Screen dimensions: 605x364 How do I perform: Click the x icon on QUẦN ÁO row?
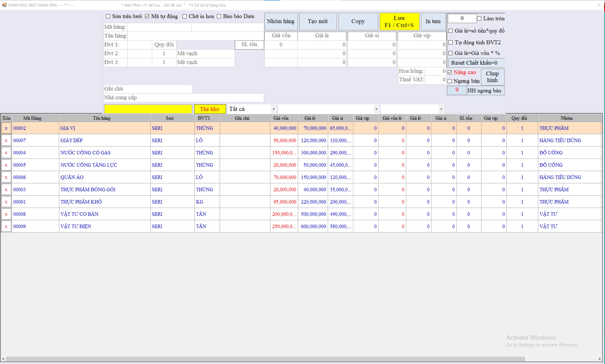pyautogui.click(x=6, y=177)
